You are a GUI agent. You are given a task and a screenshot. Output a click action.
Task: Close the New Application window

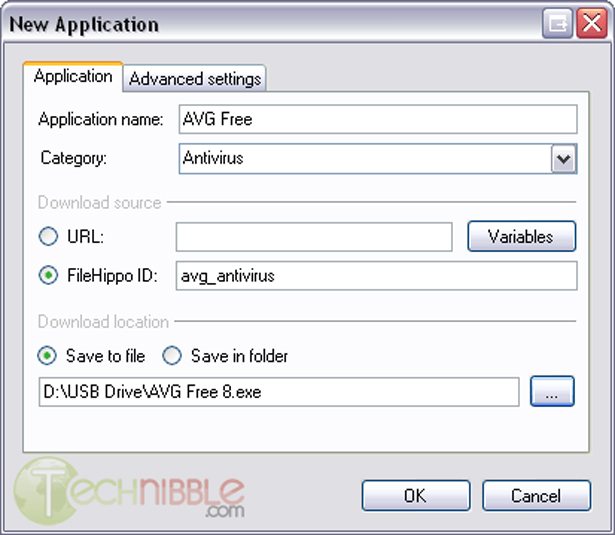pos(591,24)
